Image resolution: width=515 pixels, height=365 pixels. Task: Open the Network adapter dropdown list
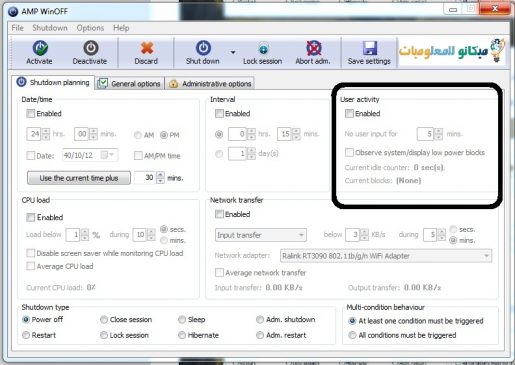386,256
